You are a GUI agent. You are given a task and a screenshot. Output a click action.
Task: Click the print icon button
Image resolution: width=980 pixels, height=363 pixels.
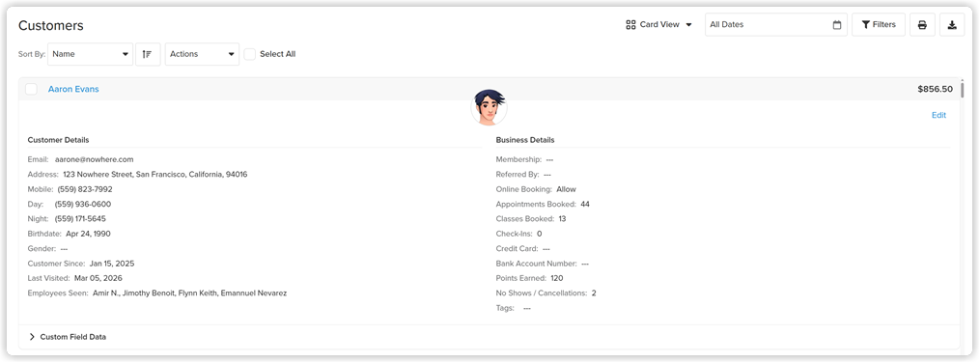[922, 25]
